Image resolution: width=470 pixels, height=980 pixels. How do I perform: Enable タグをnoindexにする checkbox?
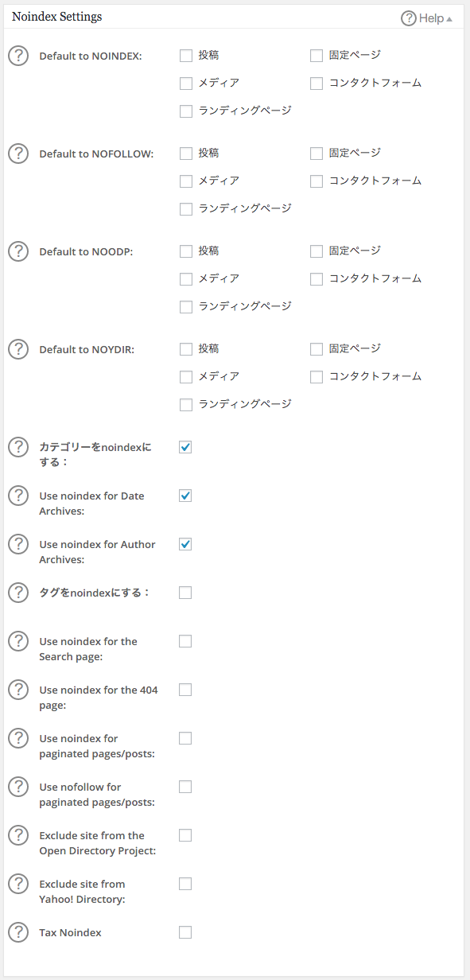pos(185,593)
